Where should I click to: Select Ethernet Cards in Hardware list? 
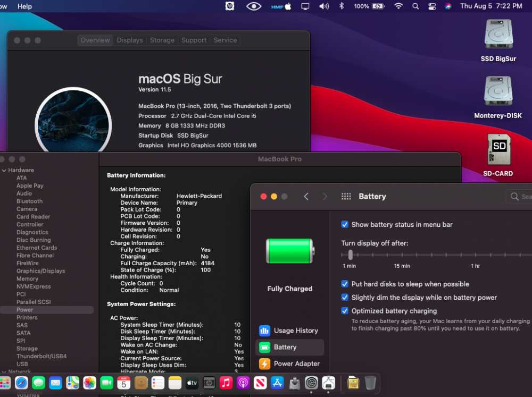coord(37,248)
